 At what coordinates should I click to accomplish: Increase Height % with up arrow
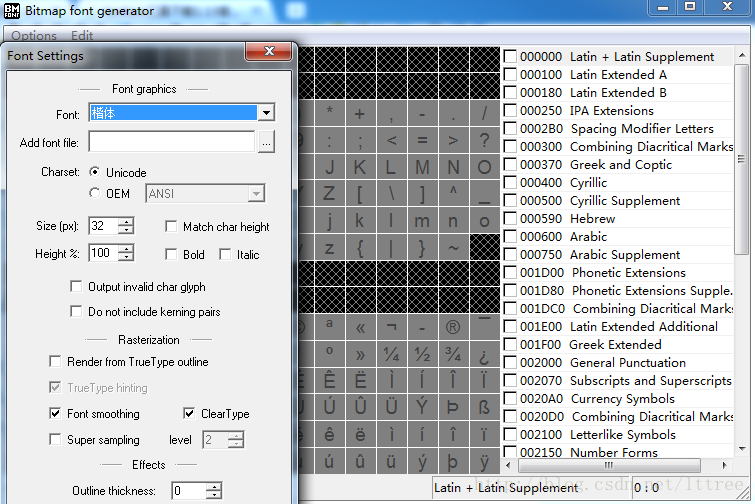point(126,248)
